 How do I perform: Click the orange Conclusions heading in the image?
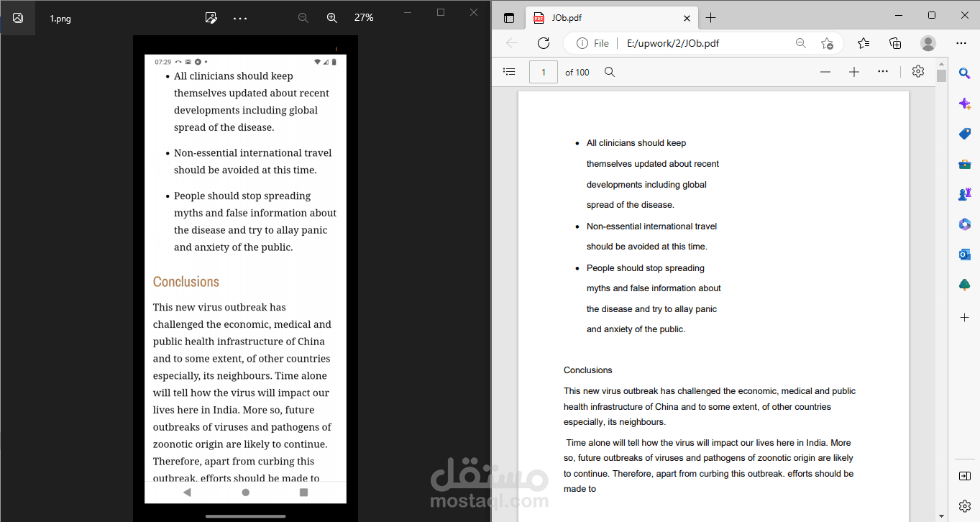186,282
